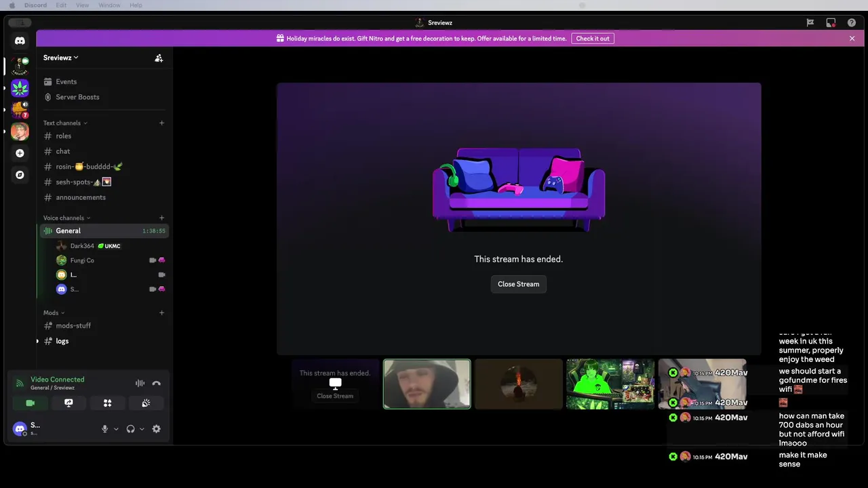Toggle camera off
The image size is (868, 488).
click(30, 403)
